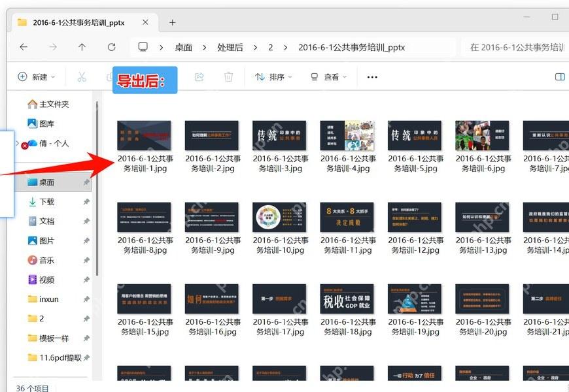
Task: Navigate up one folder level
Action: pyautogui.click(x=82, y=47)
